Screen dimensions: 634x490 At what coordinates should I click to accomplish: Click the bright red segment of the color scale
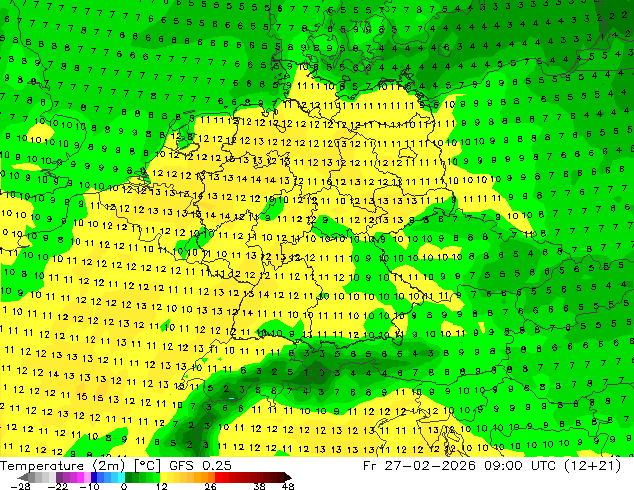(222, 477)
